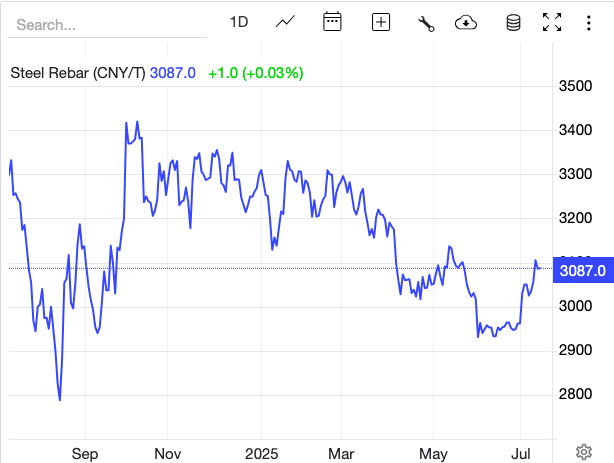The image size is (614, 463).
Task: Click the plus icon to add comparison
Action: (380, 22)
